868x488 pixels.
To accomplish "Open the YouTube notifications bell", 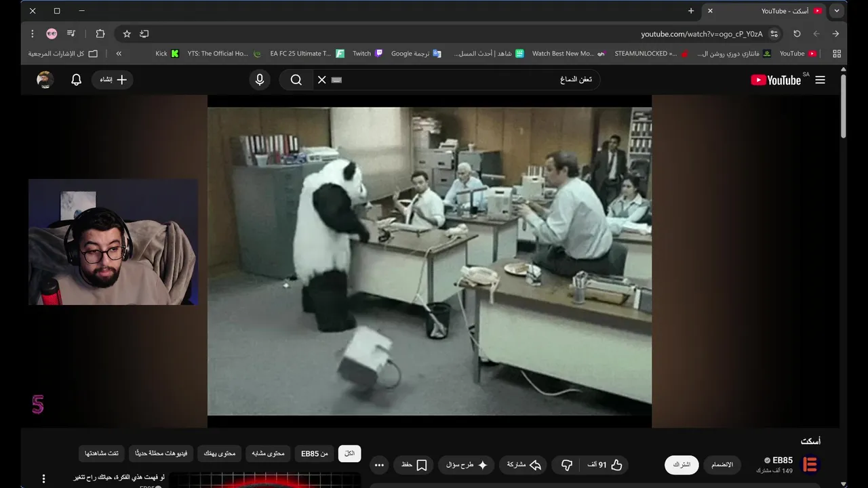I will click(77, 80).
